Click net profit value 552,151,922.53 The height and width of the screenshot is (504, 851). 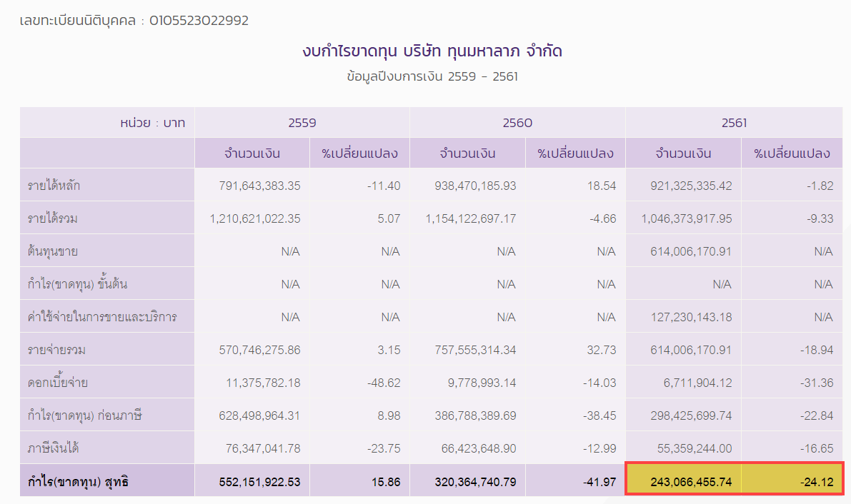pos(259,482)
